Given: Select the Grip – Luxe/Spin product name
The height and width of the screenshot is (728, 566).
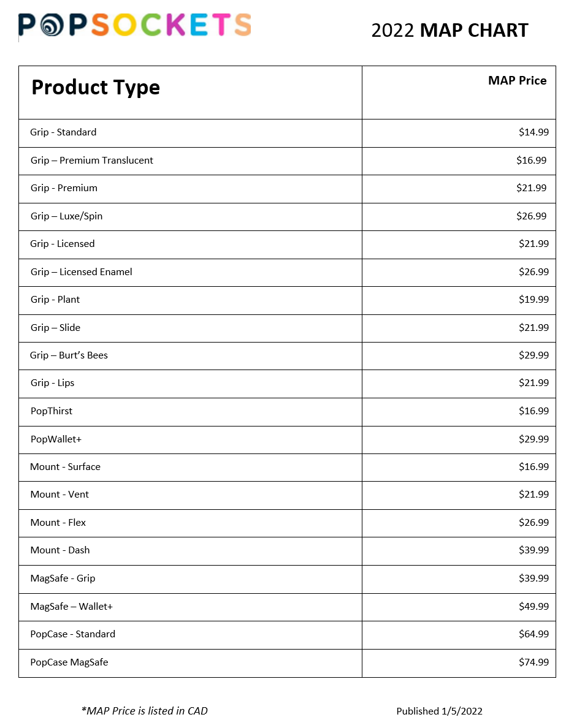Looking at the screenshot, I should tap(67, 216).
